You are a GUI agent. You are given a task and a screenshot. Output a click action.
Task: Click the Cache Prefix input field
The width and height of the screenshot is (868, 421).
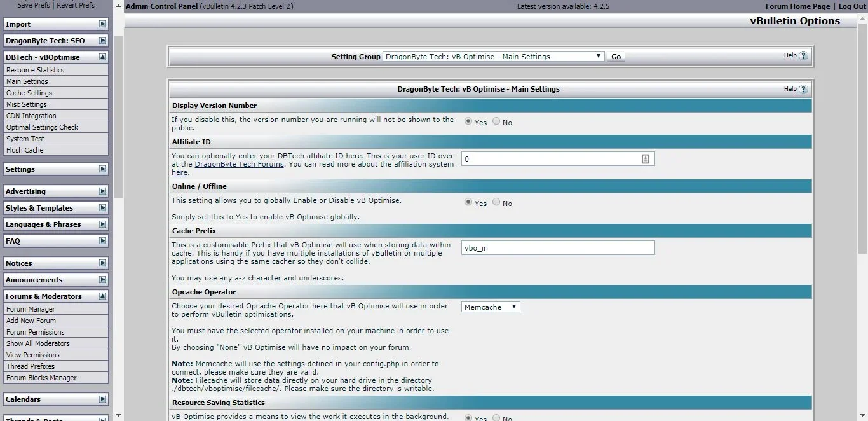(558, 248)
